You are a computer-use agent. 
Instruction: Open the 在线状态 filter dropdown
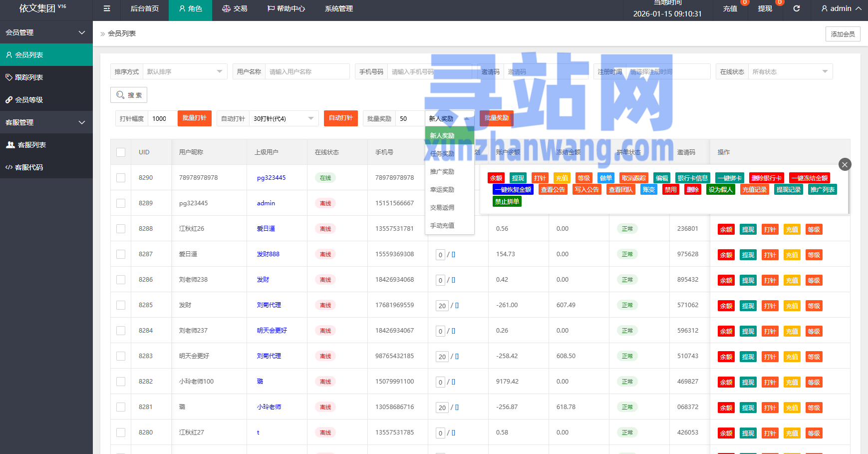[x=790, y=71]
